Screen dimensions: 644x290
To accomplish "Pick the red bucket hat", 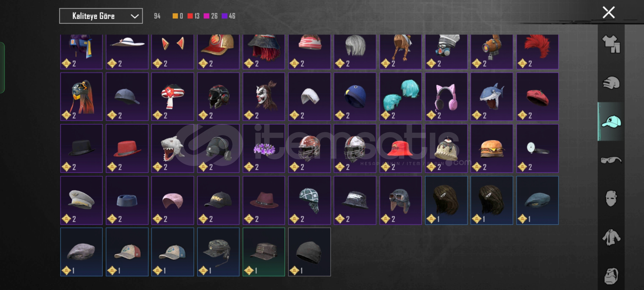I will tap(401, 148).
